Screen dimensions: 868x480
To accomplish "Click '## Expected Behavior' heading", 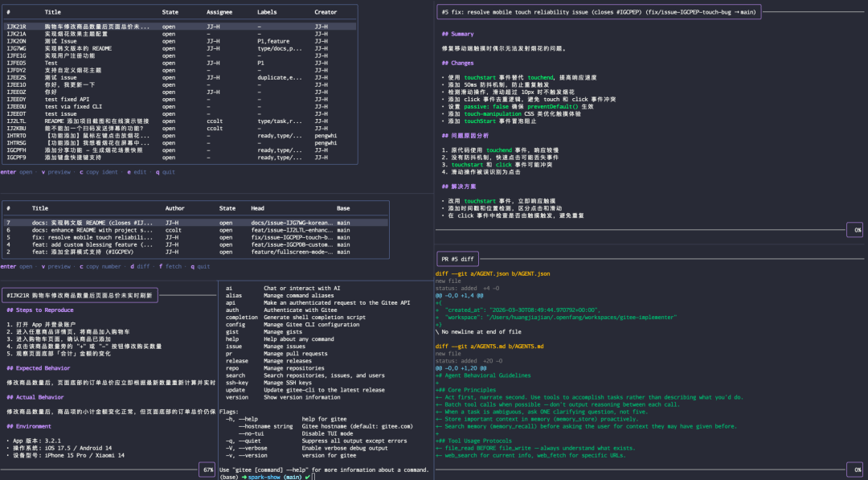I will tap(39, 368).
